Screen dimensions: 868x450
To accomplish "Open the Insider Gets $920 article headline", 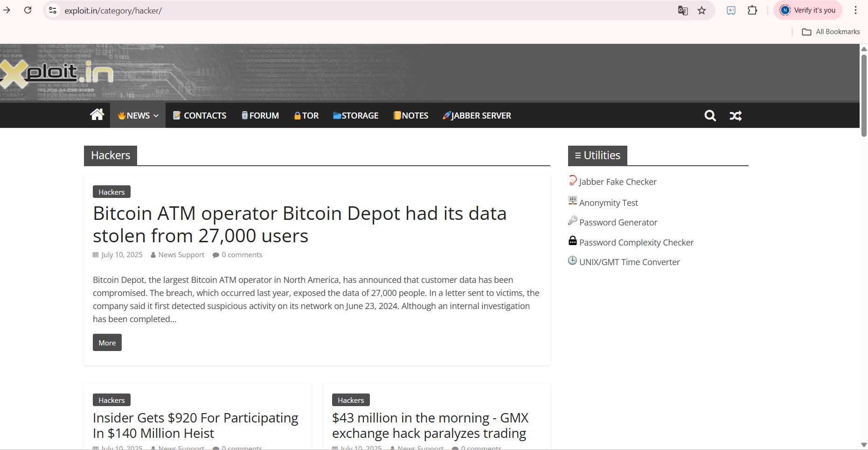I will tap(195, 425).
